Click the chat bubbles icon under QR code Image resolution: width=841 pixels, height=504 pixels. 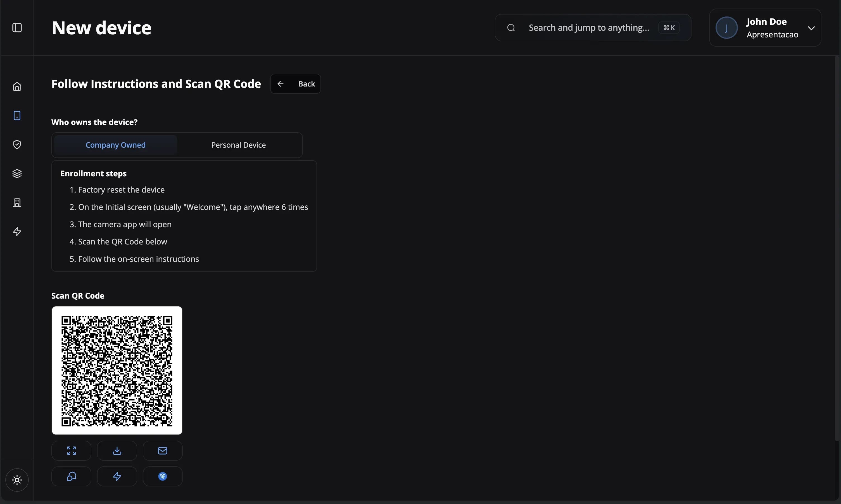71,476
